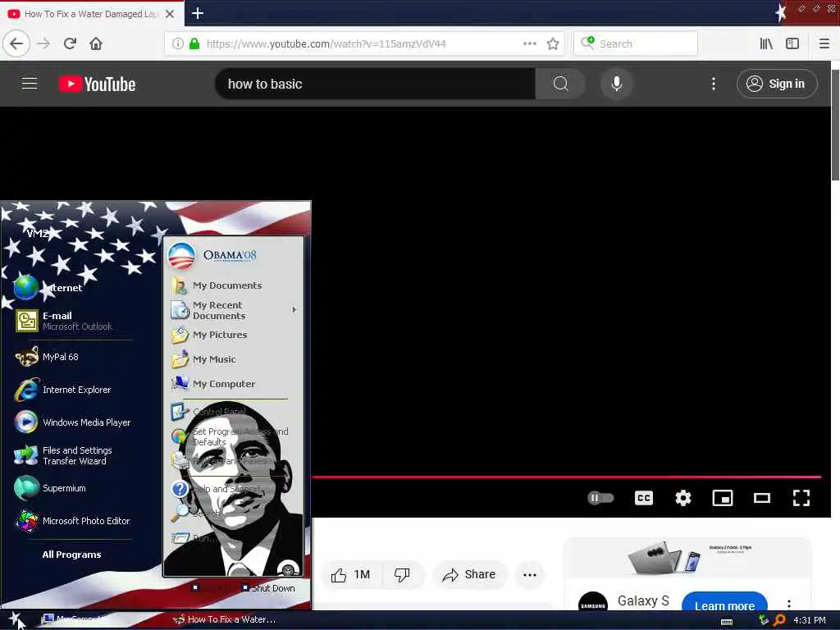
Task: Click the Sign in button
Action: point(777,84)
